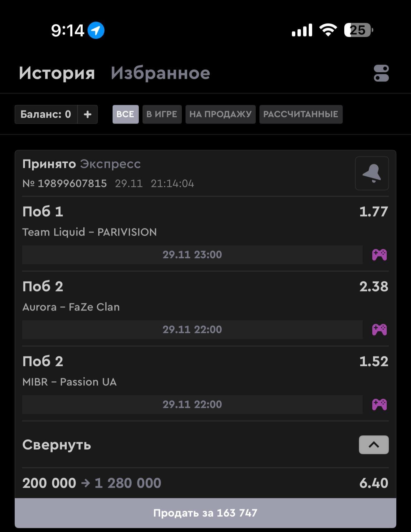This screenshot has height=532, width=411.
Task: Tap the gamepad icon for MIBR – Passion UA
Action: pyautogui.click(x=379, y=404)
